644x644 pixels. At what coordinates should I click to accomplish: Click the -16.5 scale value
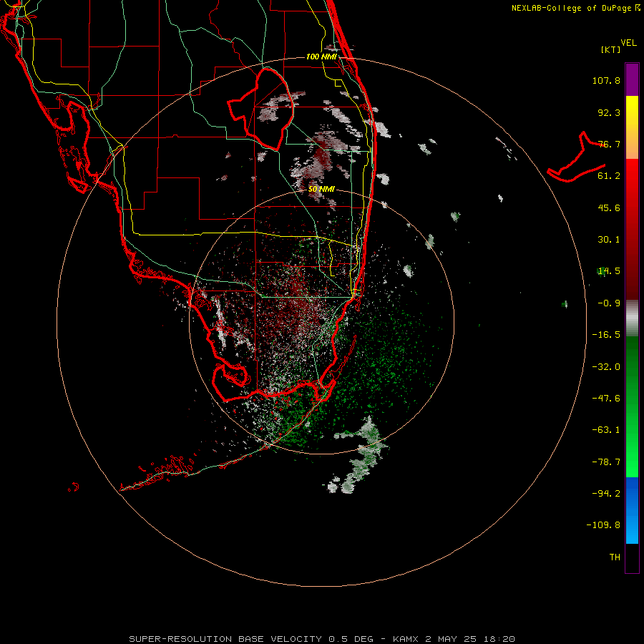(x=606, y=335)
